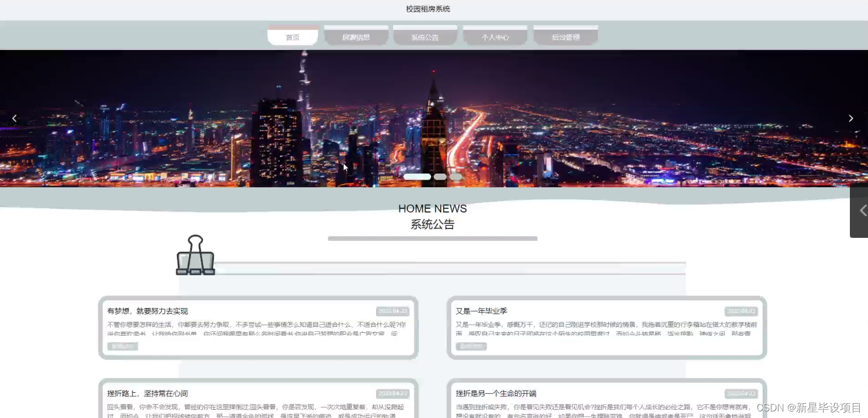
Task: Click summary text starting 回头看看
Action: click(256, 411)
